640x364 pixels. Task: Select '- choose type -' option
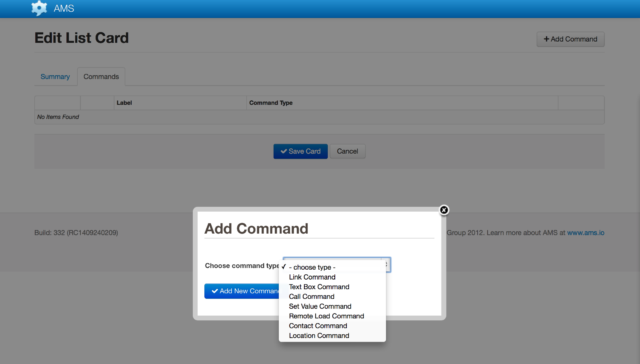click(332, 267)
